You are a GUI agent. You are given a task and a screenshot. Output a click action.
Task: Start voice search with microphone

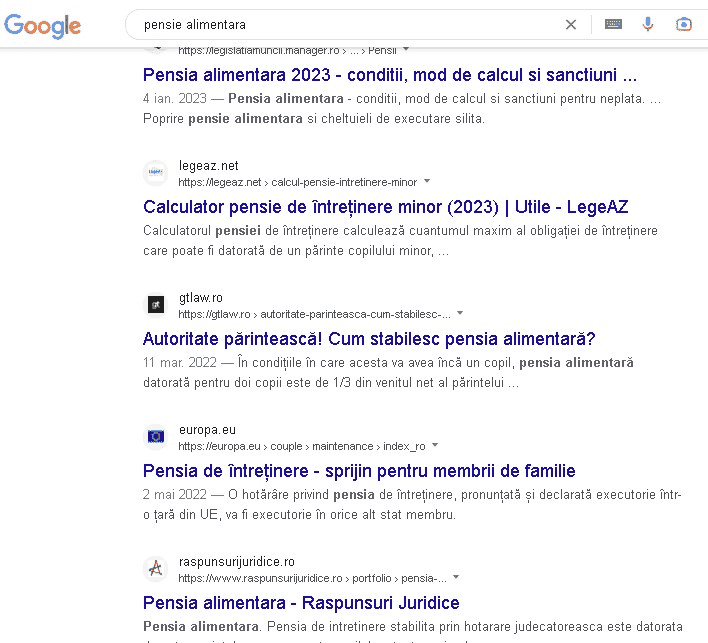coord(648,24)
